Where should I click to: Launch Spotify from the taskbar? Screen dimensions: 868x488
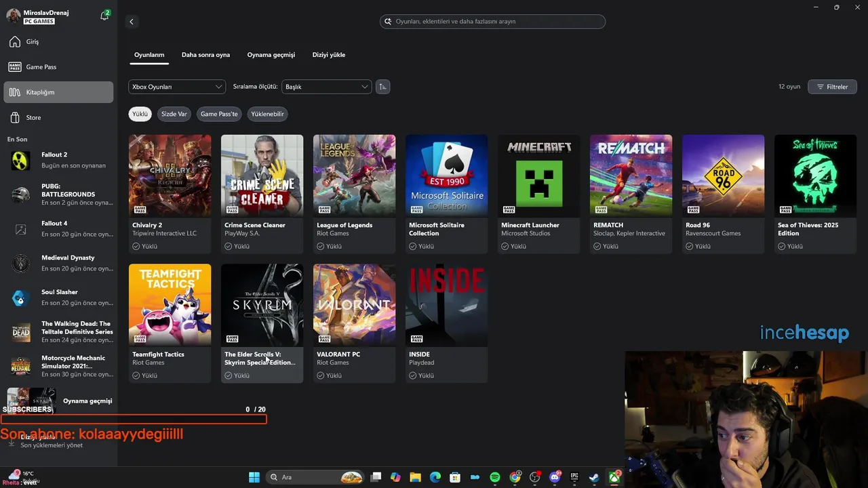pos(495,477)
